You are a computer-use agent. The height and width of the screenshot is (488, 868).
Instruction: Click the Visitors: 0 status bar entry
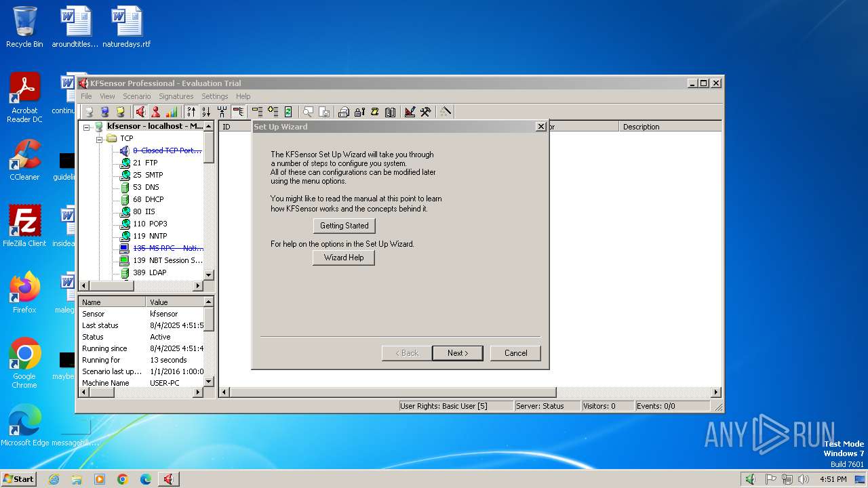tap(608, 406)
